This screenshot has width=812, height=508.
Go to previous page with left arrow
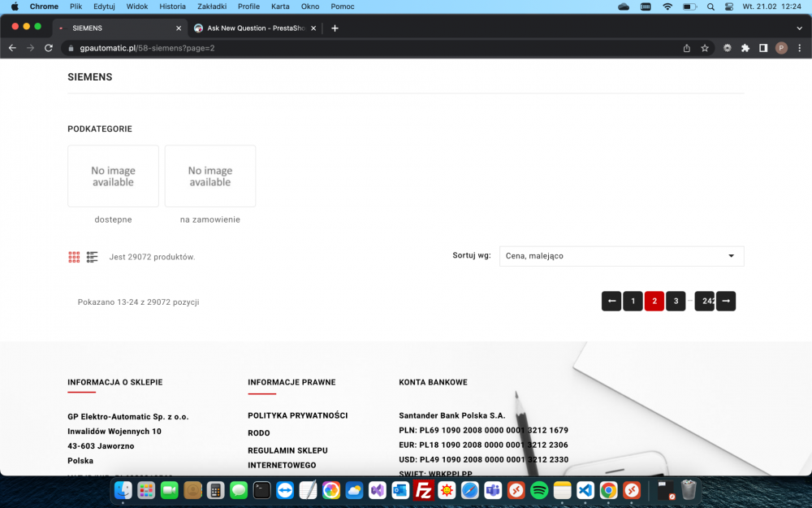611,302
